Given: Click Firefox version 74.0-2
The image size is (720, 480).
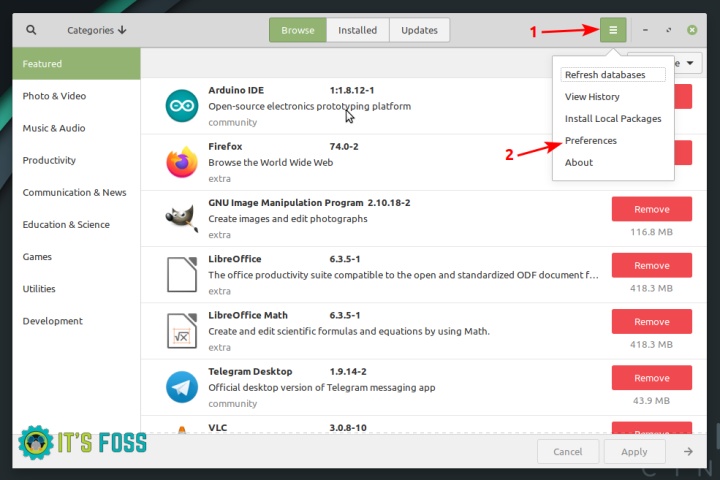Looking at the screenshot, I should [344, 147].
